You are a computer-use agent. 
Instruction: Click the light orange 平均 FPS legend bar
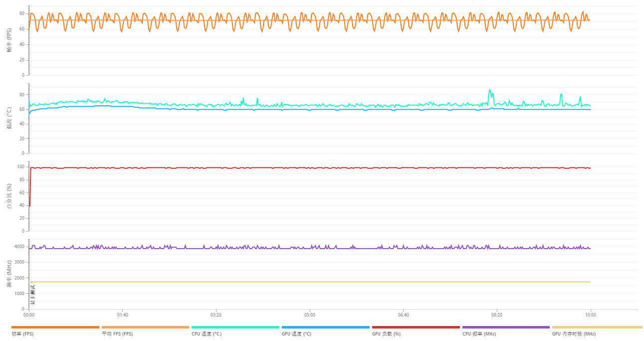pyautogui.click(x=145, y=328)
